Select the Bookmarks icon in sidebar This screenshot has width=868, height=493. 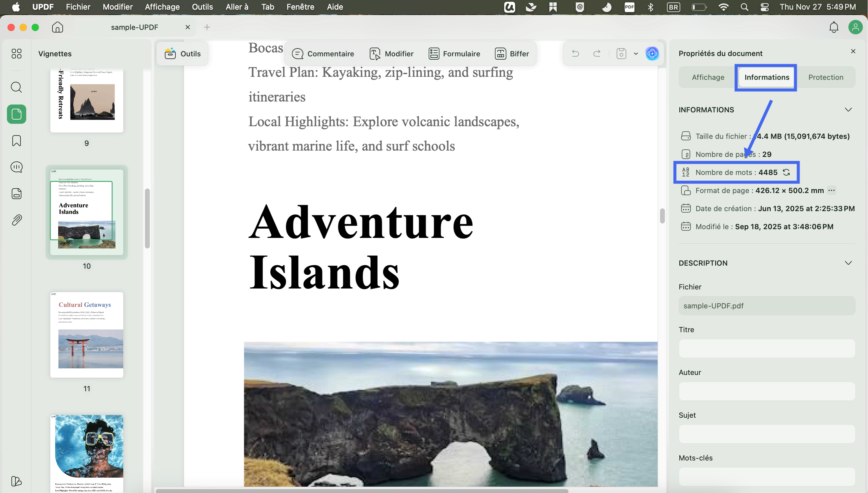(x=16, y=141)
